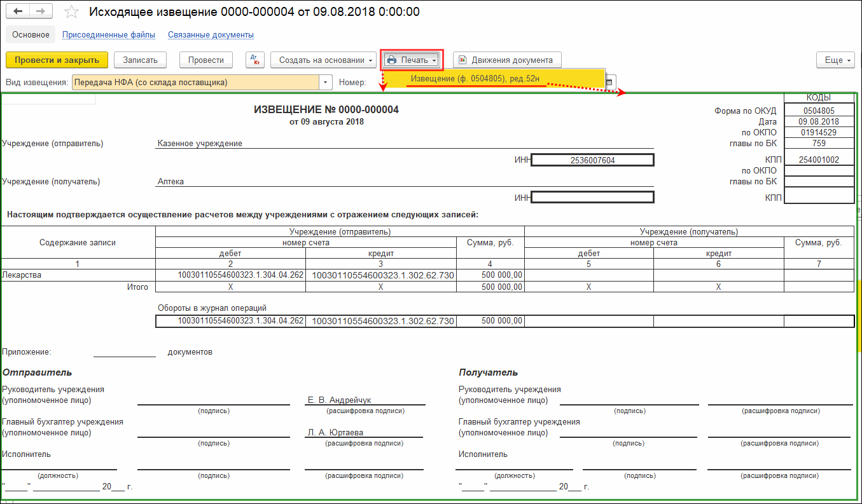
Task: Click the ОКУД code 0504805 cell
Action: (819, 111)
